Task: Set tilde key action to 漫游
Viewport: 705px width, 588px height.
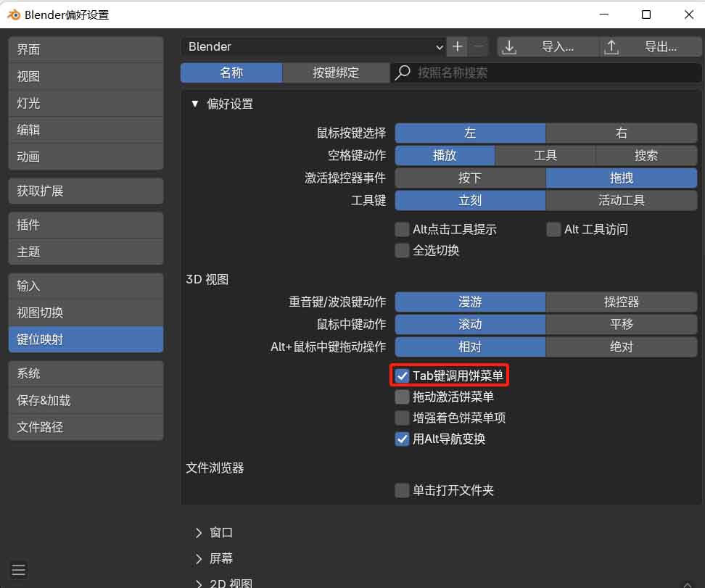Action: [470, 302]
